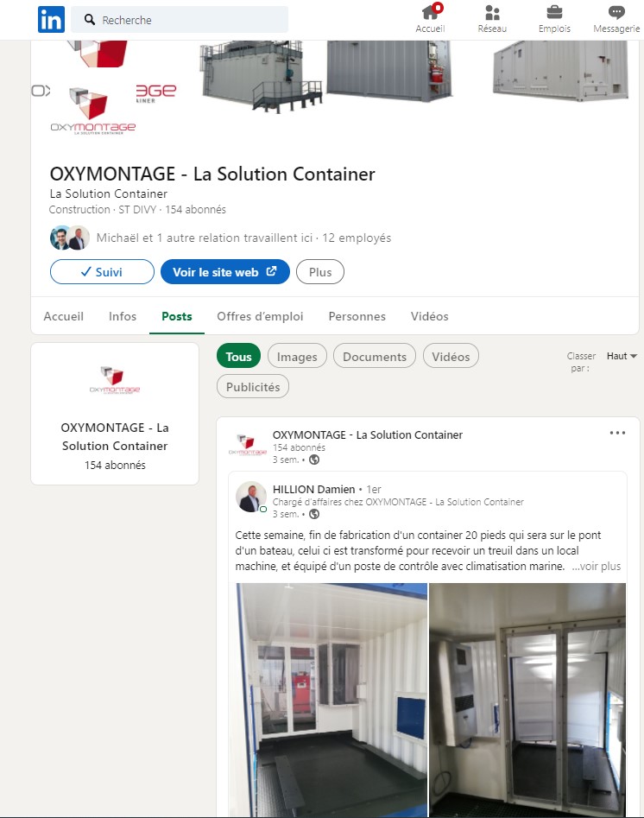Select the Tous filter chip

[238, 357]
